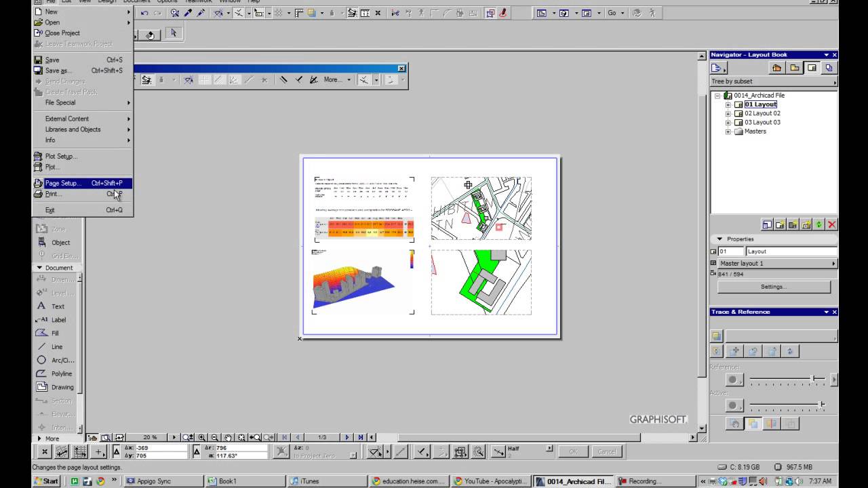Expand the Masters folder node
The height and width of the screenshot is (488, 868).
point(728,131)
